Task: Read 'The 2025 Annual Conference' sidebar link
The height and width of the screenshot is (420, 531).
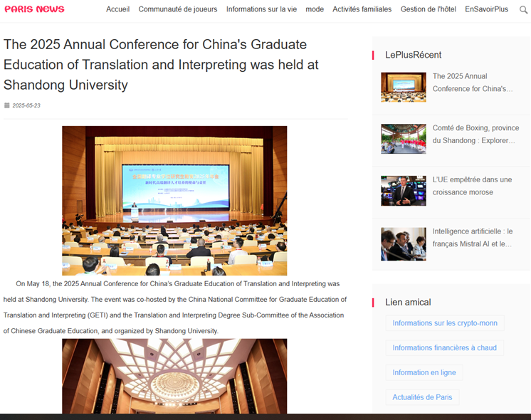Action: [472, 83]
